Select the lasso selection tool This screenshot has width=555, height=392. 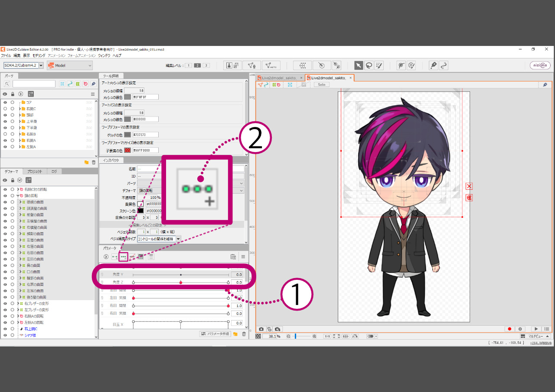click(369, 65)
